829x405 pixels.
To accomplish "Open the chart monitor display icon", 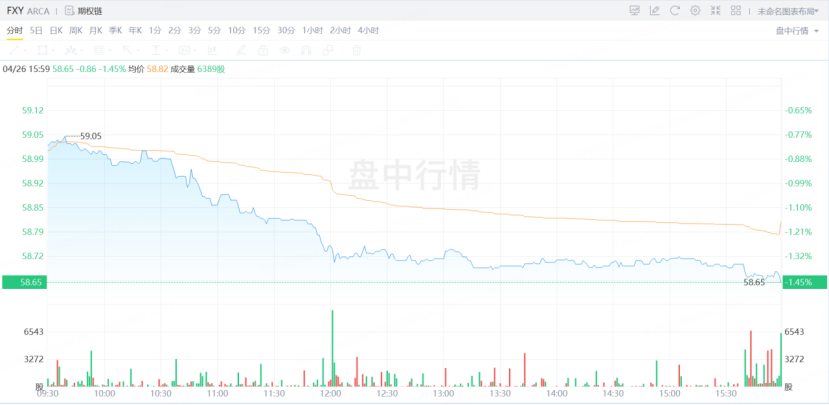I will [634, 10].
